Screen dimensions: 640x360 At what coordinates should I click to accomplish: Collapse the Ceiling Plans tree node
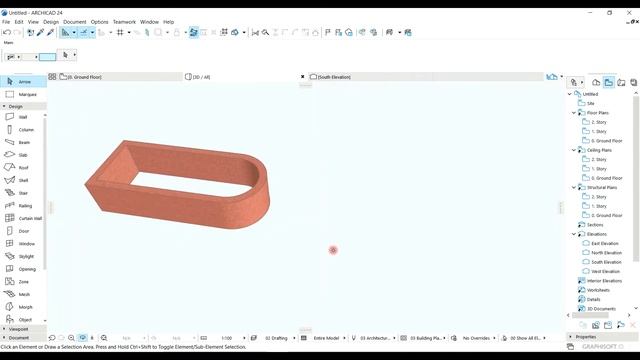pos(573,150)
